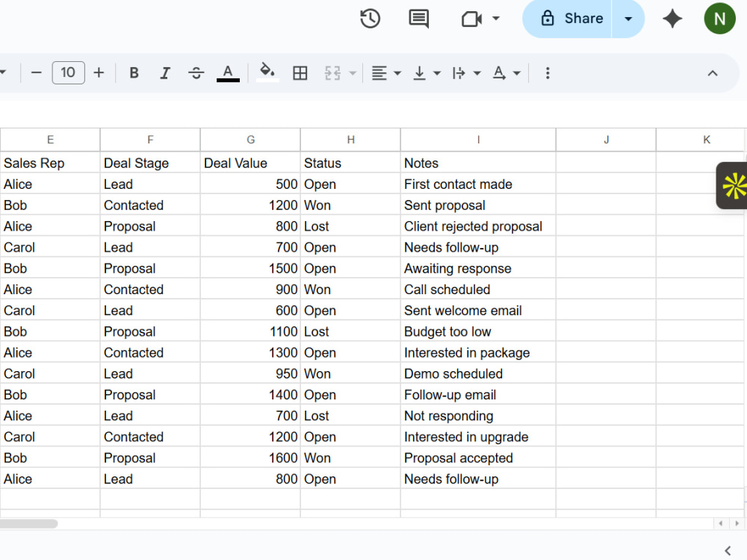Select cell Interested in package
The image size is (747, 560).
(478, 352)
